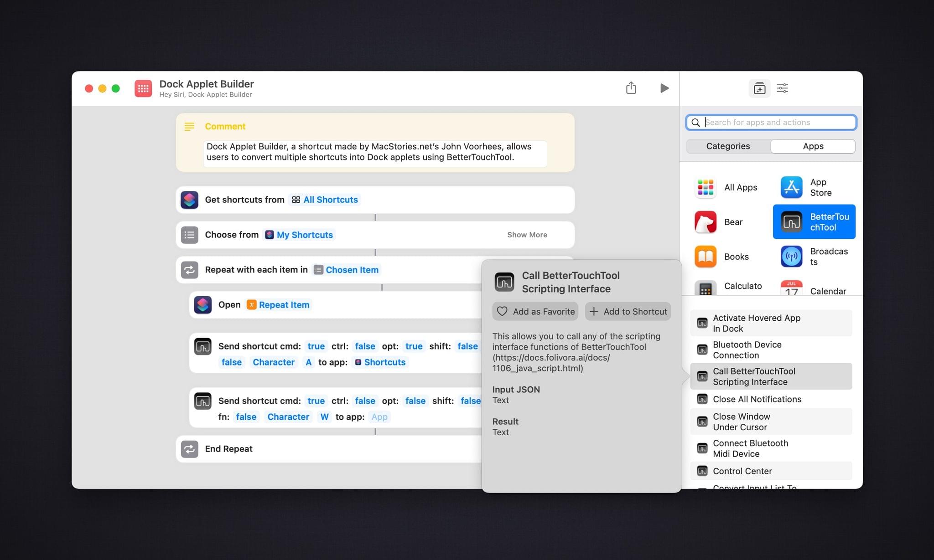
Task: Click the Repeat with each item icon
Action: point(189,269)
